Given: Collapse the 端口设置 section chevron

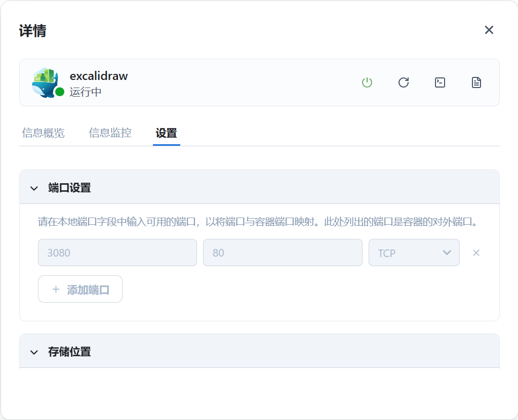Looking at the screenshot, I should pos(34,188).
